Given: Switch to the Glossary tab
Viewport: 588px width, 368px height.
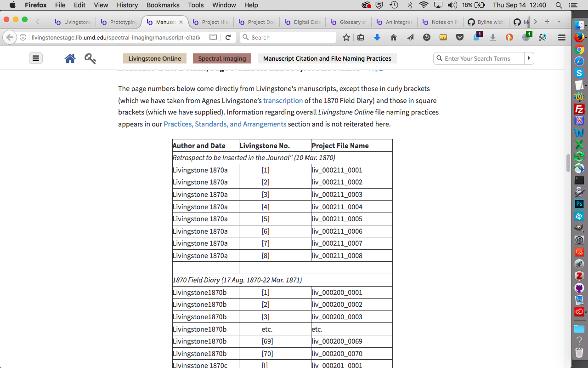Looking at the screenshot, I should (348, 22).
